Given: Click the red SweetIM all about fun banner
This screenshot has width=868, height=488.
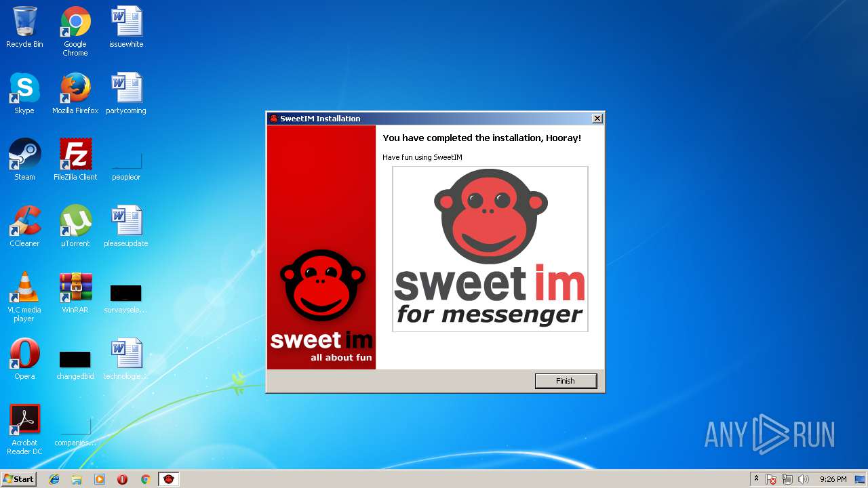Looking at the screenshot, I should coord(321,247).
